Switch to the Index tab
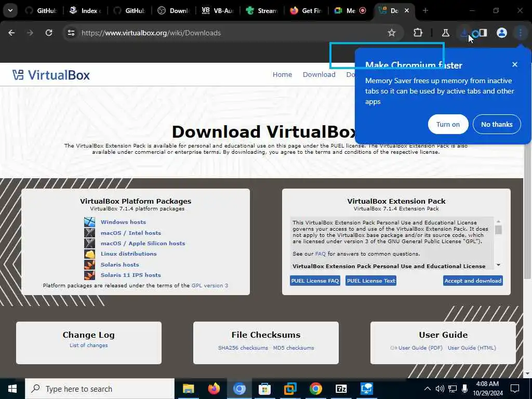This screenshot has width=532, height=399. click(x=86, y=10)
